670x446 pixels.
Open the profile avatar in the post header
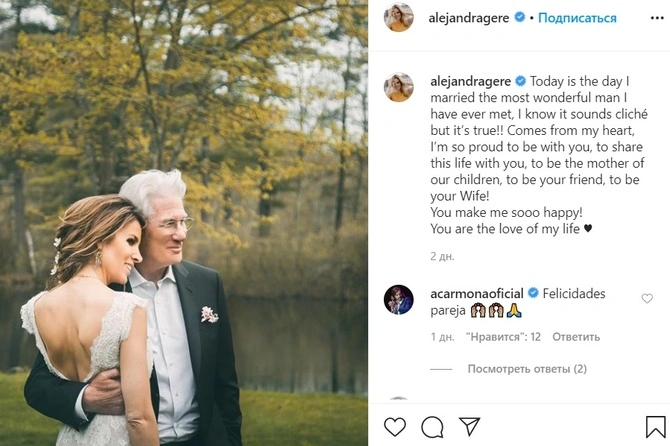399,18
